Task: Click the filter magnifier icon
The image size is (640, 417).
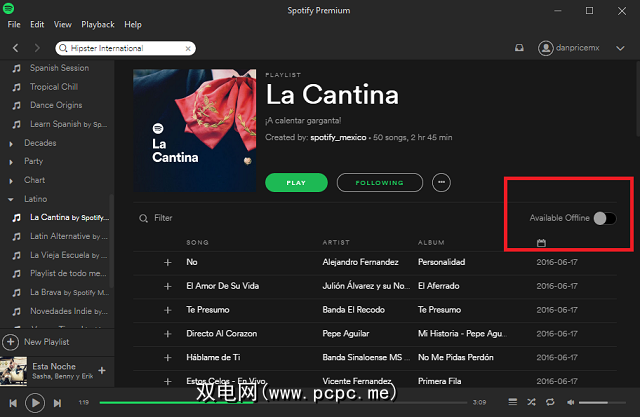Action: coord(143,218)
